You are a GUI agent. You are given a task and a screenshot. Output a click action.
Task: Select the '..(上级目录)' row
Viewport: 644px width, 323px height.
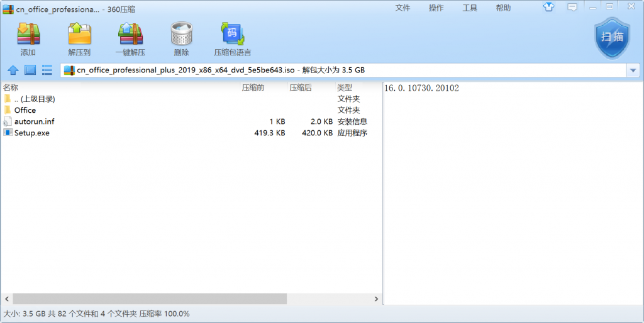pyautogui.click(x=191, y=99)
